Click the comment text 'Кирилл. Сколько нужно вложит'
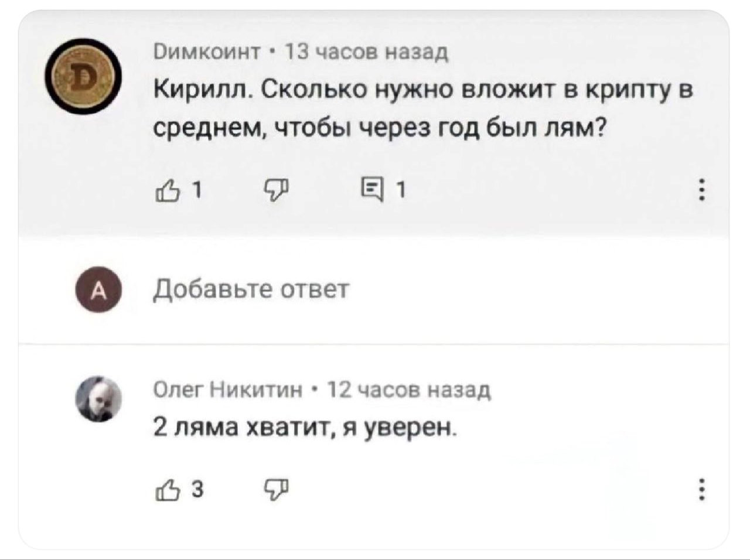750x560 pixels. (x=422, y=90)
